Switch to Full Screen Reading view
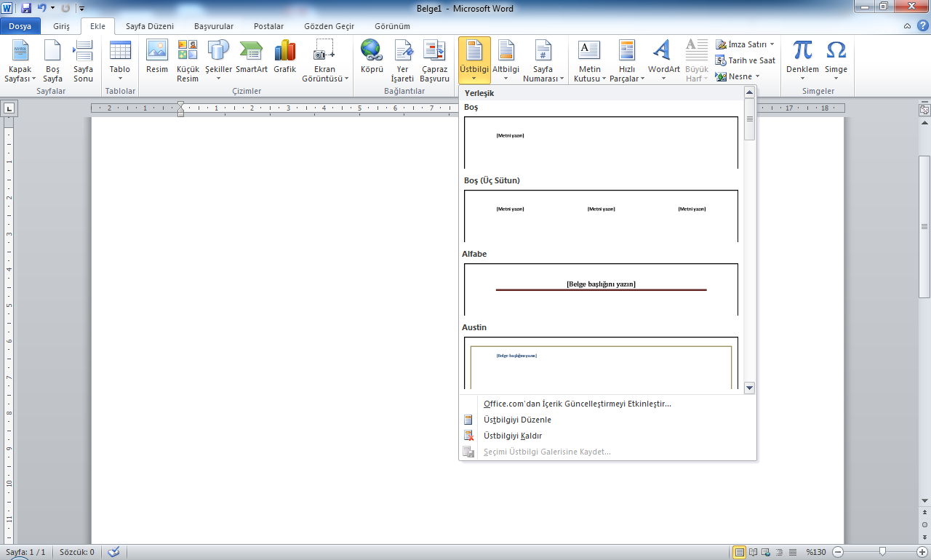Screen dimensions: 931x560 tap(754, 552)
